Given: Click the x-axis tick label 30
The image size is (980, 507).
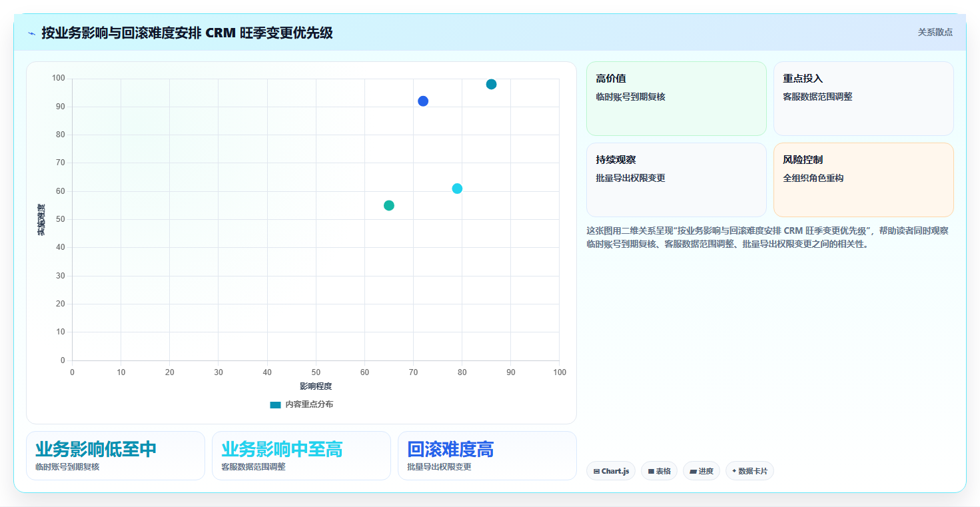Looking at the screenshot, I should (x=219, y=372).
